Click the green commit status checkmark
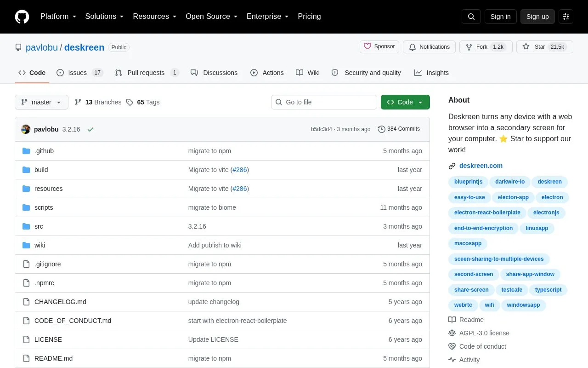This screenshot has width=588, height=368. [90, 129]
